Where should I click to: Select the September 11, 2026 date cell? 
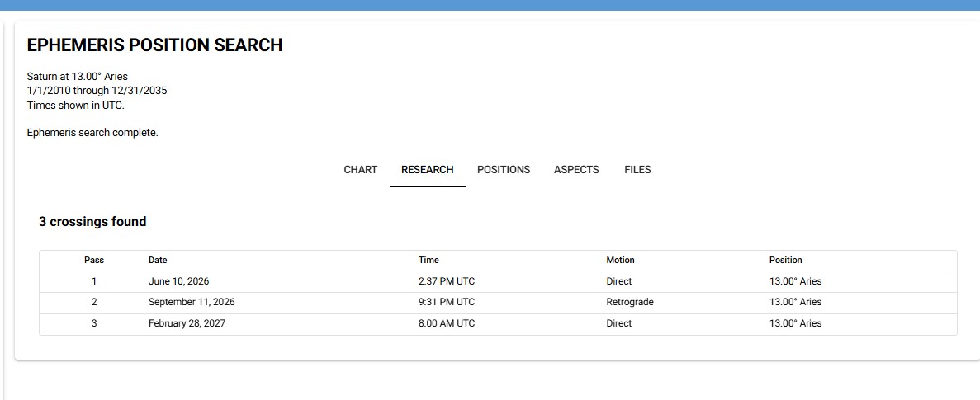coord(192,302)
